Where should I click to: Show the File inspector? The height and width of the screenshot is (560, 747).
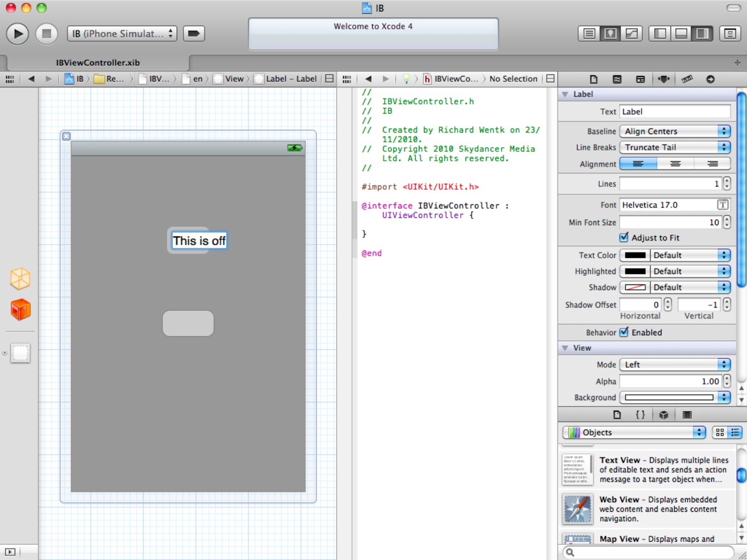(593, 79)
